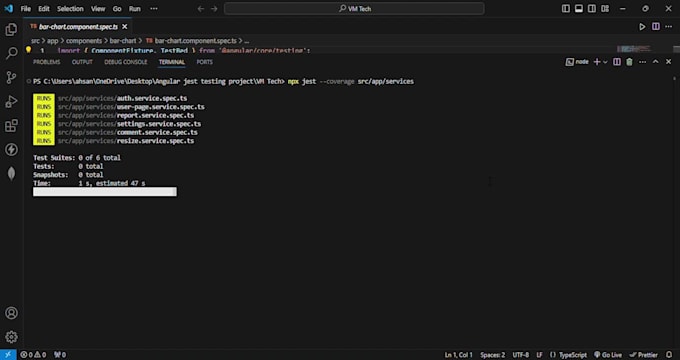Open the Selection menu
680x360 pixels.
point(70,9)
